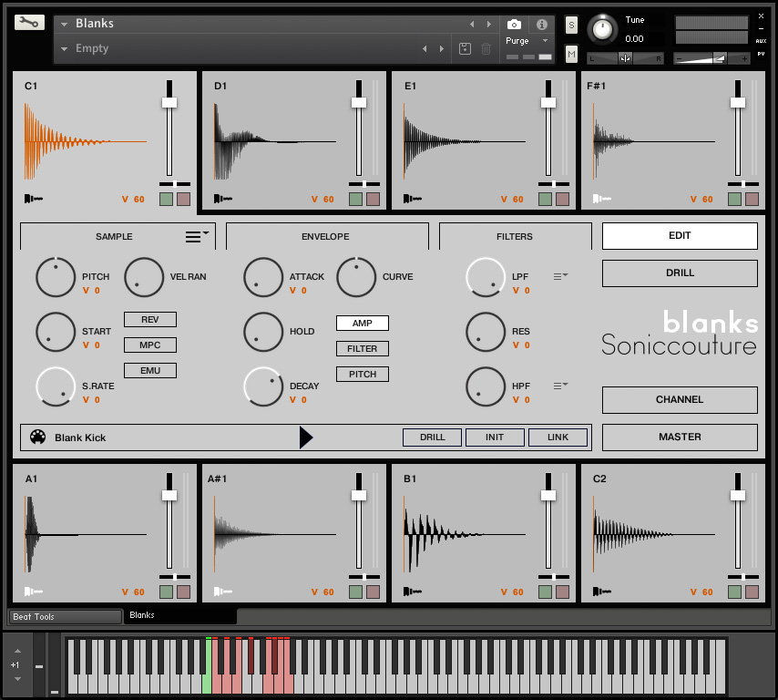Toggle the REV sample button

click(x=150, y=319)
